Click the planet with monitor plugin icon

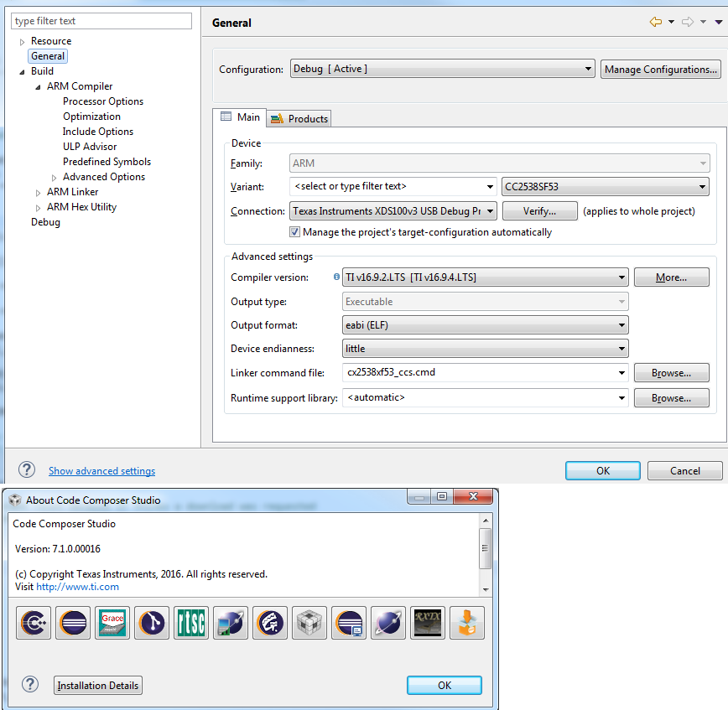pyautogui.click(x=231, y=623)
